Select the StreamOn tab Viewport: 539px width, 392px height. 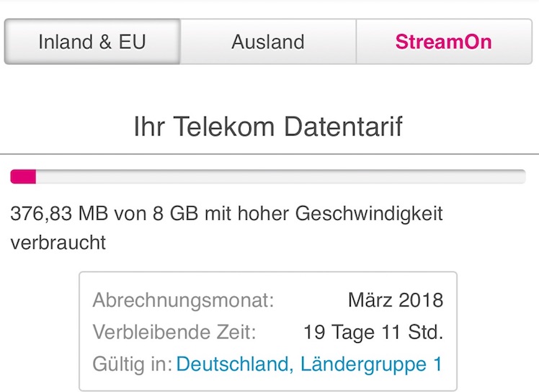coord(443,42)
